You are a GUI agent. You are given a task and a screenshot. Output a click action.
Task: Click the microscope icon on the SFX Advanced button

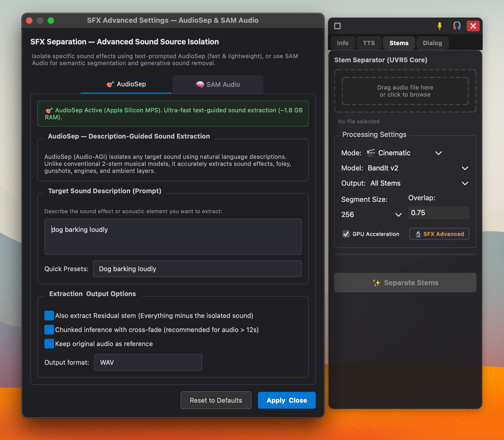tap(418, 234)
